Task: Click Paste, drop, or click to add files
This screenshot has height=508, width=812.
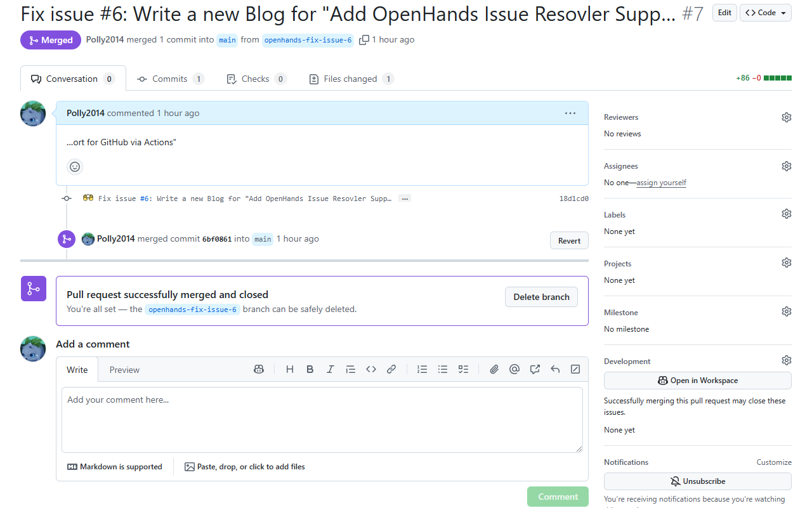Action: (x=245, y=467)
